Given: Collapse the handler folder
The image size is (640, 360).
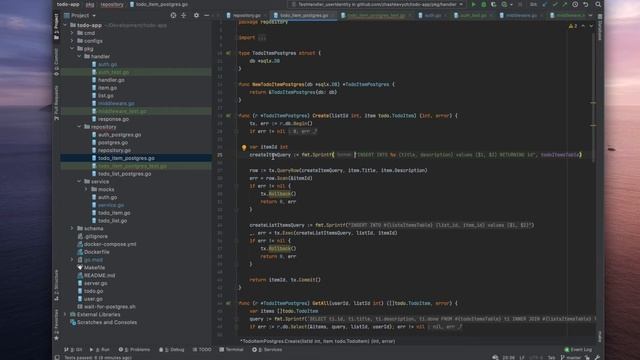Looking at the screenshot, I should click(79, 56).
